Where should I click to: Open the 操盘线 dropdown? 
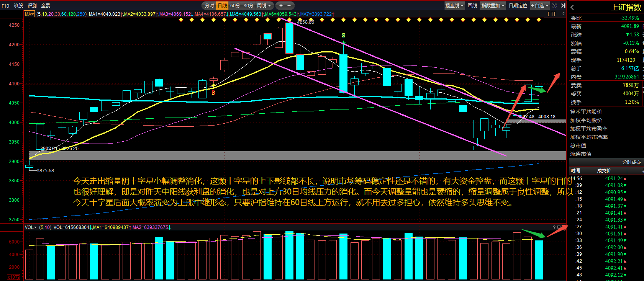tap(454, 5)
